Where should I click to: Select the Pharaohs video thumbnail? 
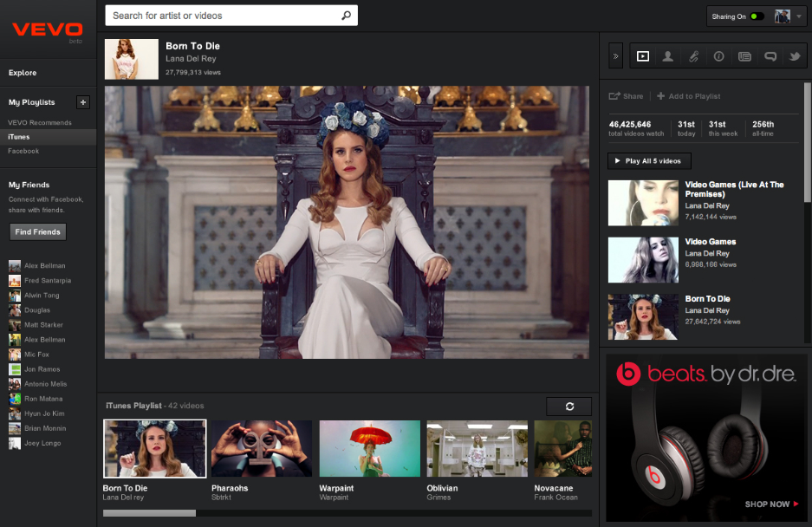262,449
